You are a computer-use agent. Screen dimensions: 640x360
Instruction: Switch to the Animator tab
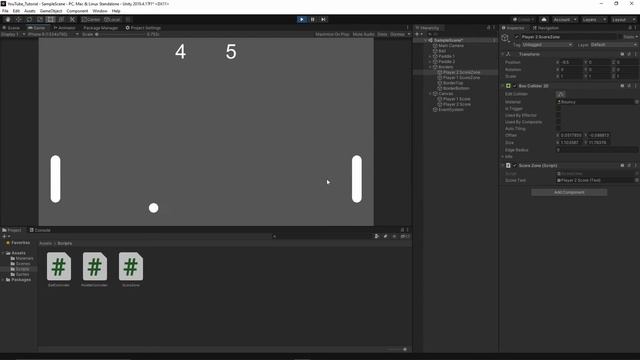[x=64, y=28]
